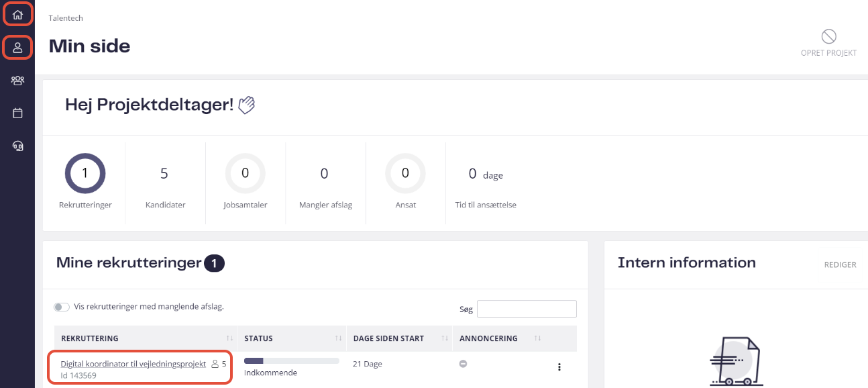Open the calendar icon in sidebar
This screenshot has width=868, height=388.
tap(17, 113)
